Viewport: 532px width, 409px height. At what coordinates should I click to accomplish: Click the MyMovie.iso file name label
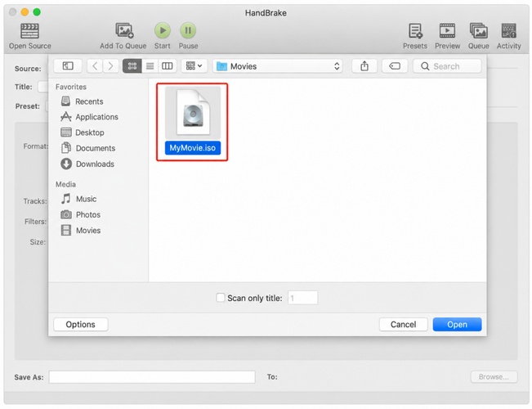[193, 148]
